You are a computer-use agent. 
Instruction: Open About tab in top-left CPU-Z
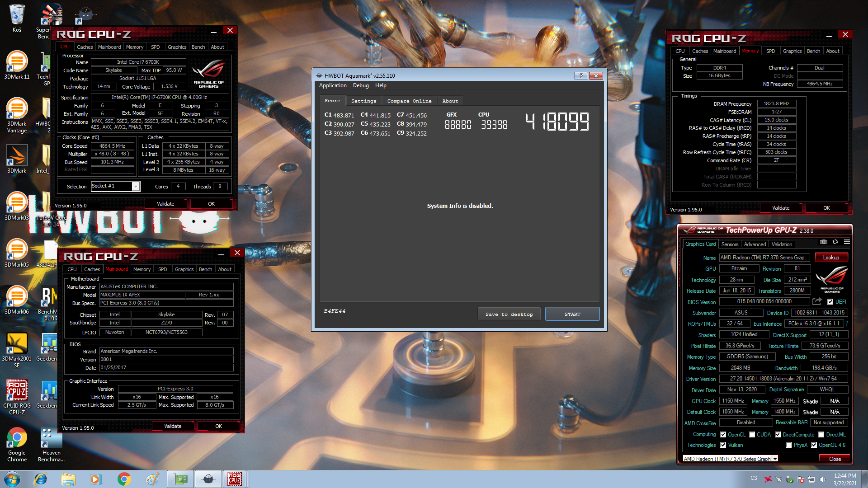[217, 47]
